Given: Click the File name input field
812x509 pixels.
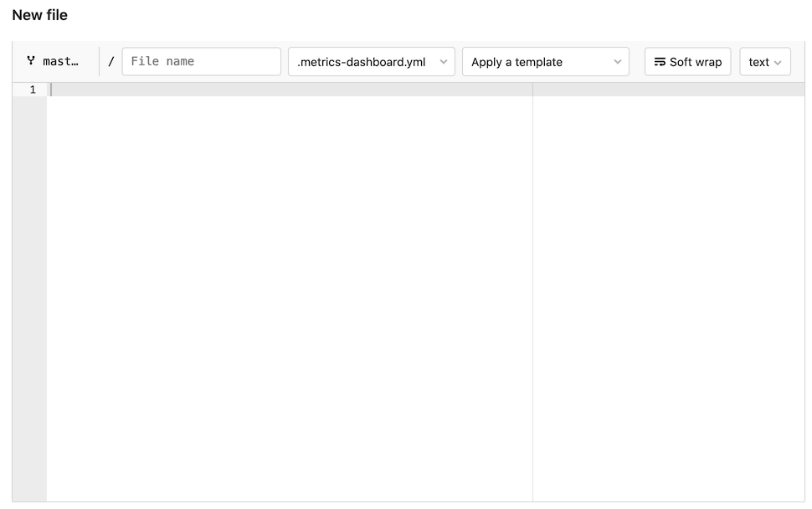Looking at the screenshot, I should [x=201, y=60].
